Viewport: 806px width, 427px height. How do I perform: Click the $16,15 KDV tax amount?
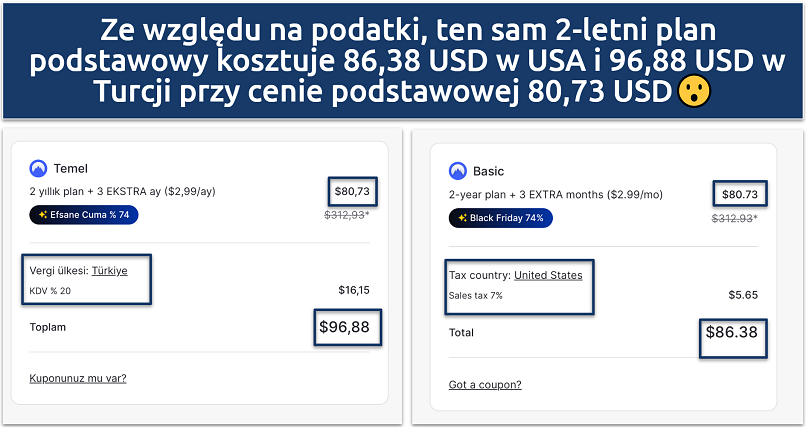[355, 291]
